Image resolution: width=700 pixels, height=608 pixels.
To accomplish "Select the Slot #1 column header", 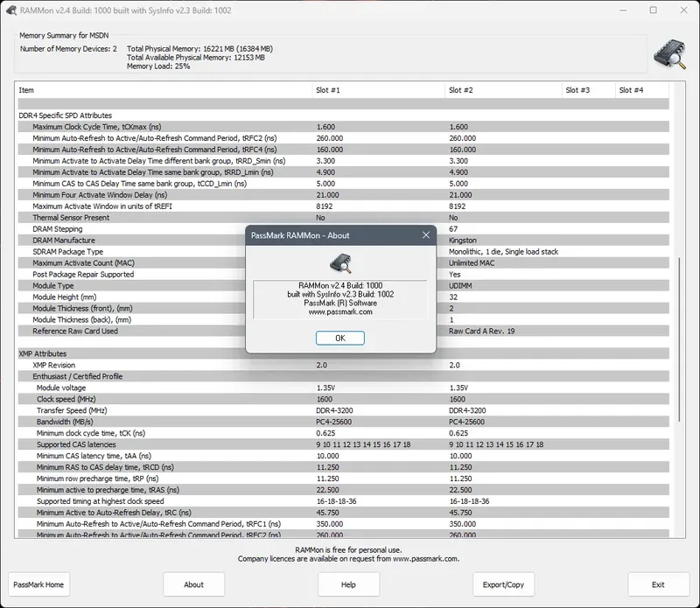I will 378,90.
